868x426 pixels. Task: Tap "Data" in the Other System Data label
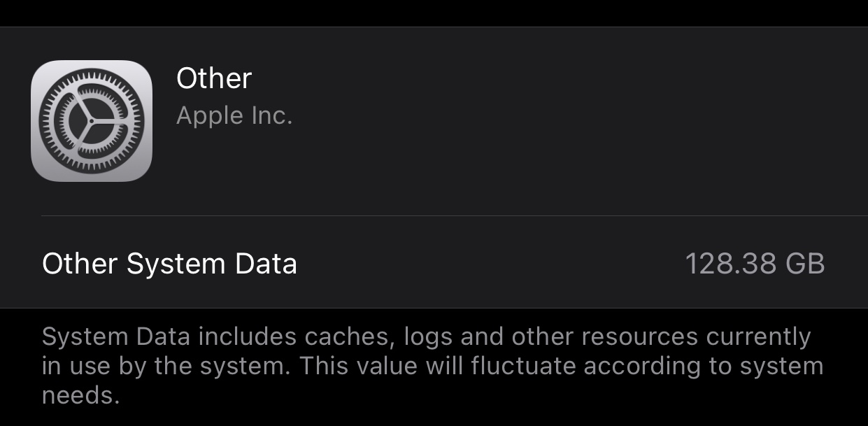tap(265, 264)
